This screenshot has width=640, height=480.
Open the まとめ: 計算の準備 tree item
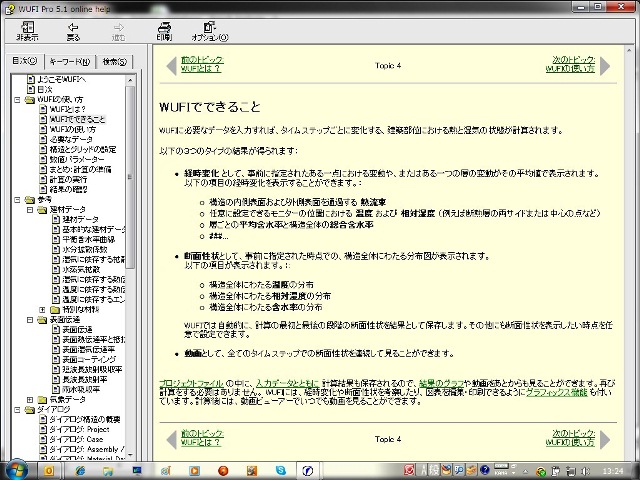80,169
